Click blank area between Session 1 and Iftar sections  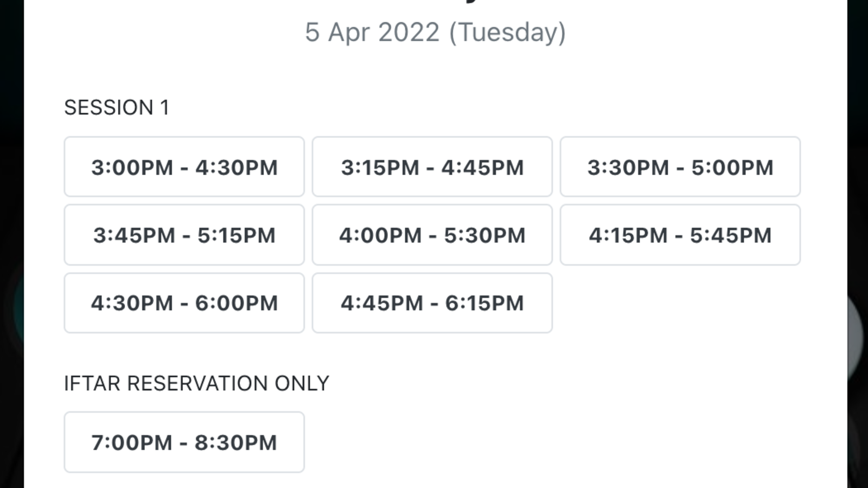pos(434,355)
